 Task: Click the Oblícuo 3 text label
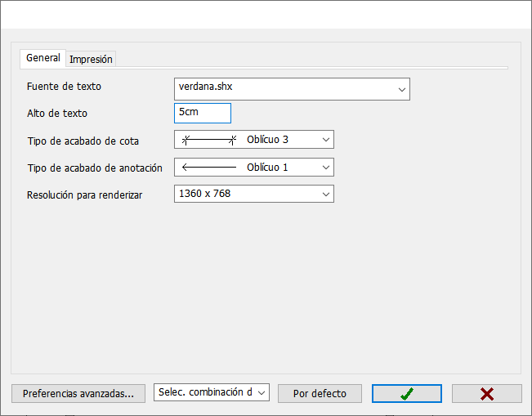267,140
